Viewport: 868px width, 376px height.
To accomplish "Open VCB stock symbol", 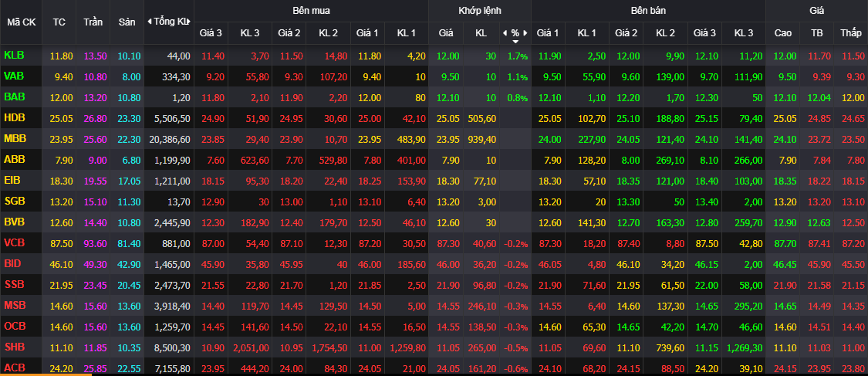I will coord(14,242).
